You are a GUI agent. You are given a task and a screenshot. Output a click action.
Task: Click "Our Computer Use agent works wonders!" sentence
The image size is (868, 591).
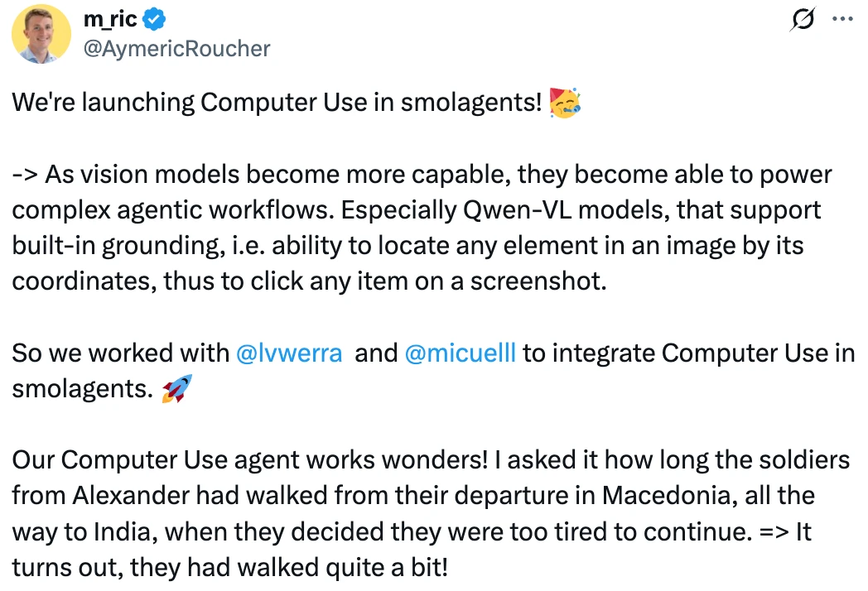tap(250, 460)
